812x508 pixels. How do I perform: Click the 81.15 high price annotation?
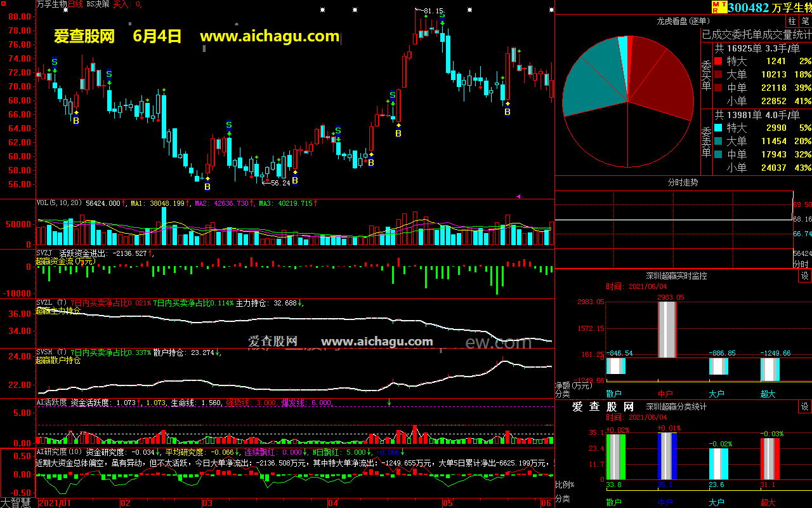click(433, 11)
